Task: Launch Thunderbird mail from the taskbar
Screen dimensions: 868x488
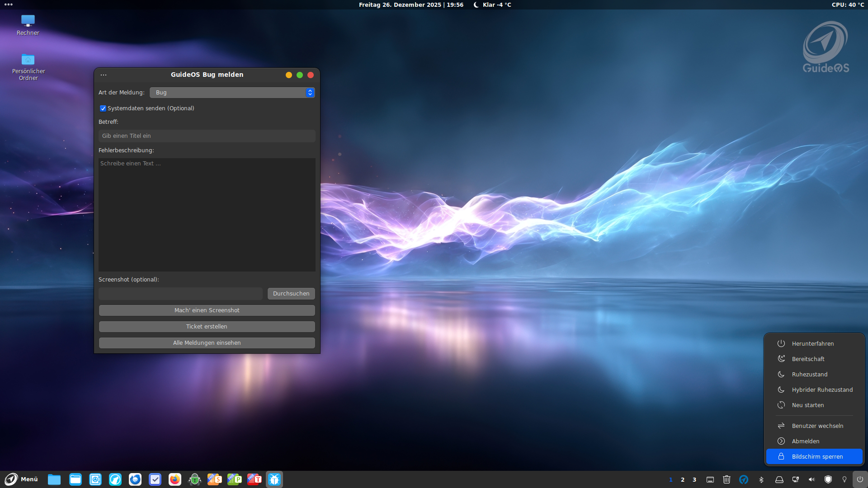Action: point(135,479)
